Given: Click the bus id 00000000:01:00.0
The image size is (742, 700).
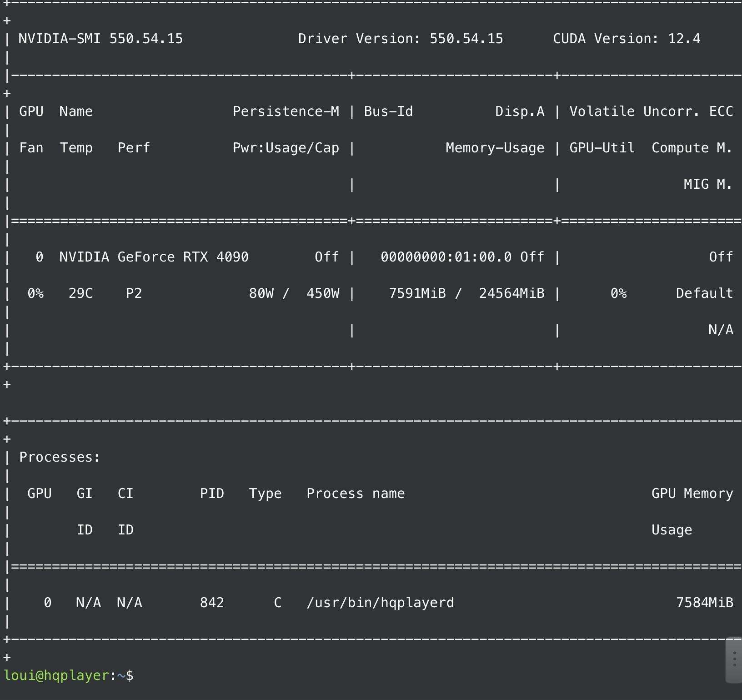Looking at the screenshot, I should pyautogui.click(x=446, y=257).
